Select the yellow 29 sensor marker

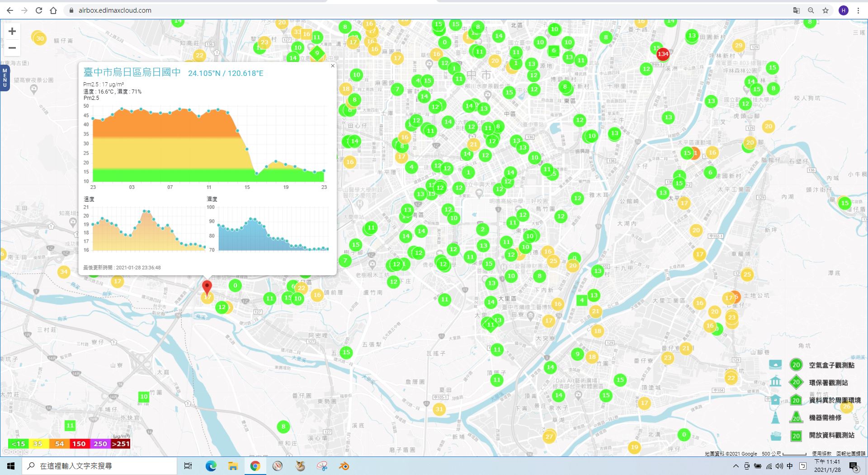(x=739, y=45)
